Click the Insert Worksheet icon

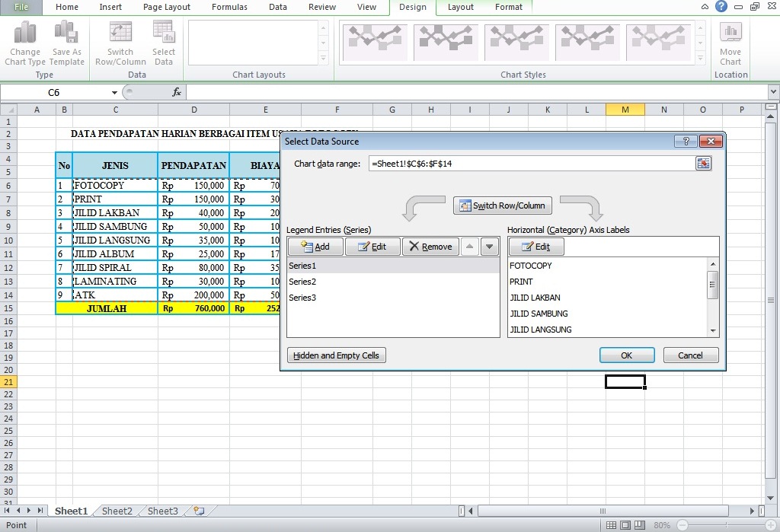199,511
